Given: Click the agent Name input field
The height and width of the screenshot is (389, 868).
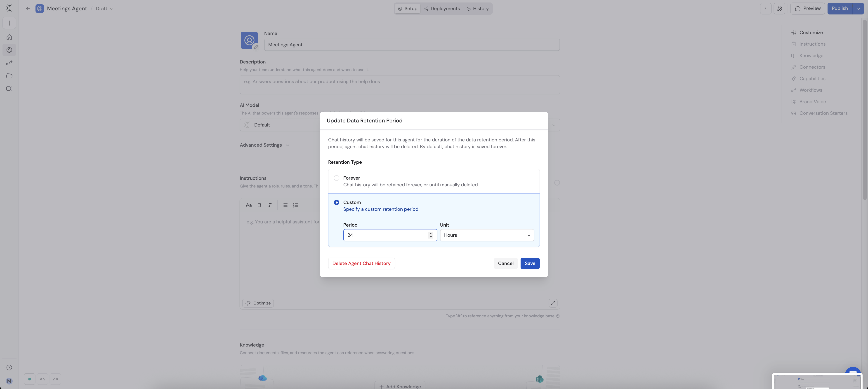Looking at the screenshot, I should (412, 45).
